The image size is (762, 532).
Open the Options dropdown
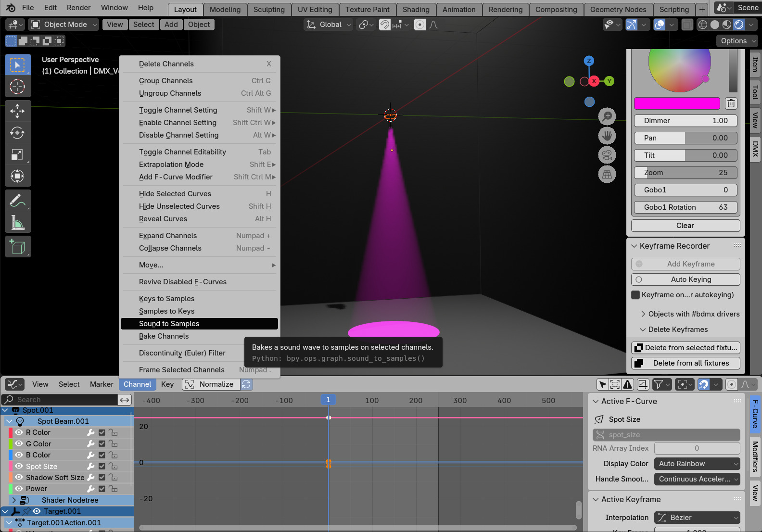pos(737,41)
